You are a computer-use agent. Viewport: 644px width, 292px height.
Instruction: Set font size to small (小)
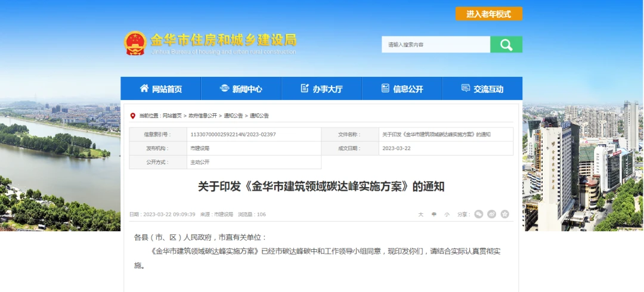click(447, 215)
